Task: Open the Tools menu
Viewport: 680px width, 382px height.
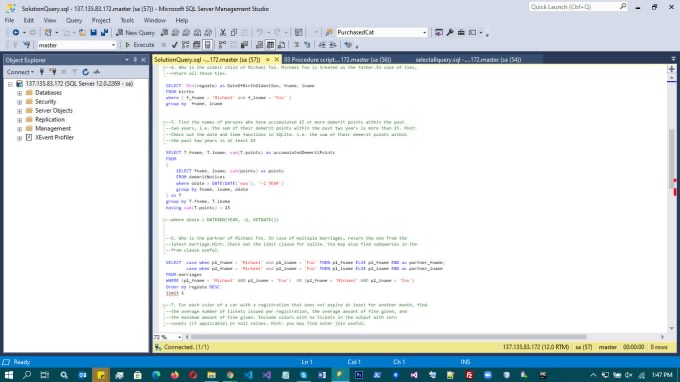Action: tap(127, 20)
